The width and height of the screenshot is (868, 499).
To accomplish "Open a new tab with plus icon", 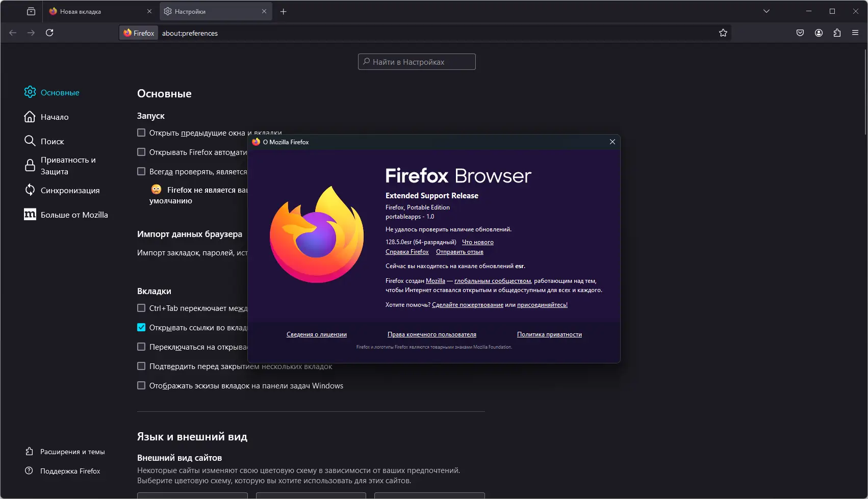I will coord(284,11).
